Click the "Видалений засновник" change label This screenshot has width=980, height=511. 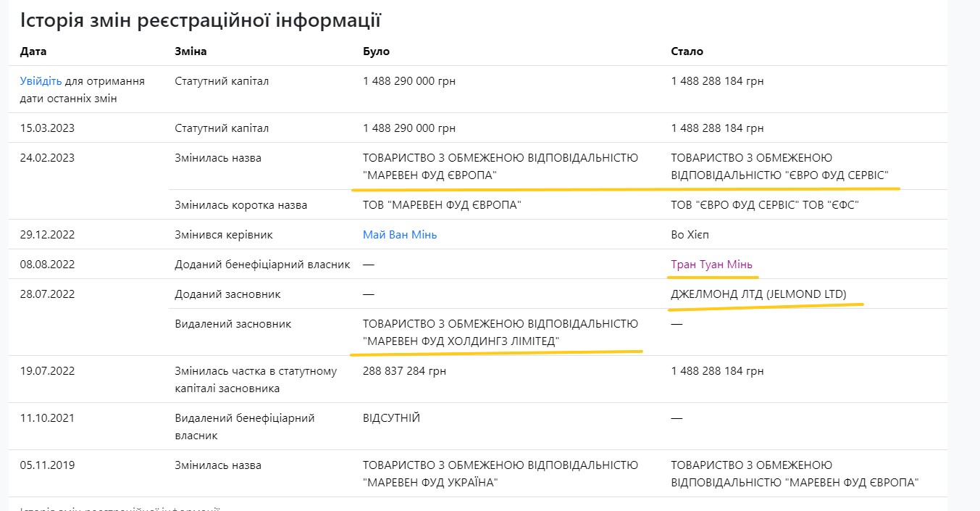click(233, 324)
